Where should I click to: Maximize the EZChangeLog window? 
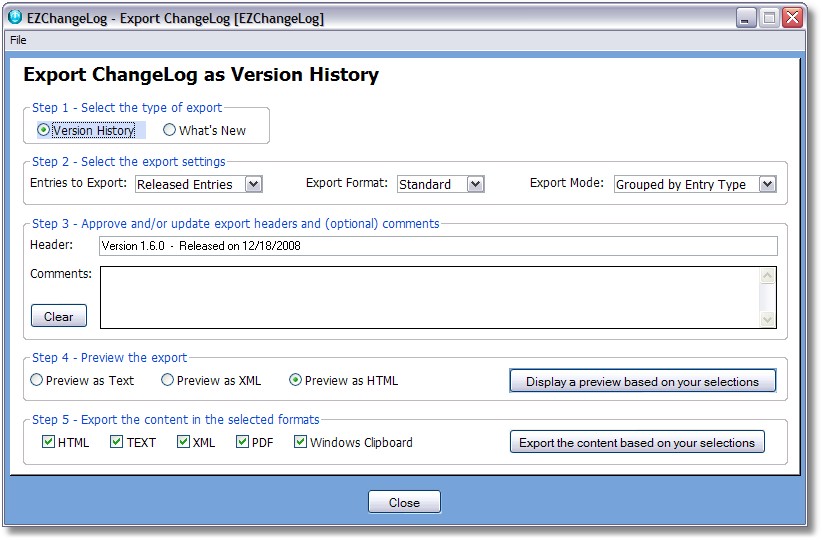pyautogui.click(x=769, y=18)
